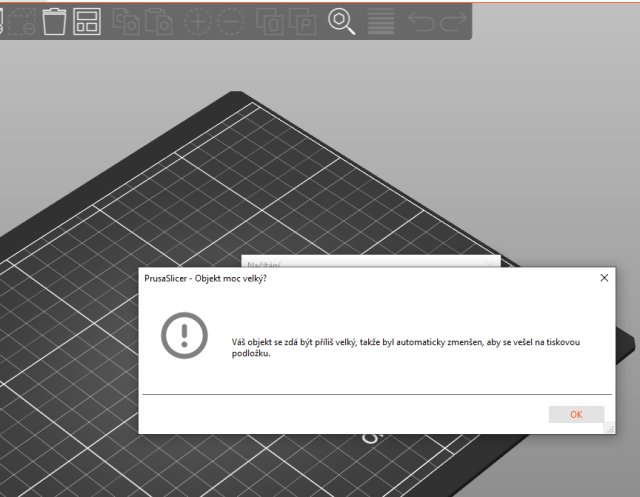Click the Split to objects icon

270,22
